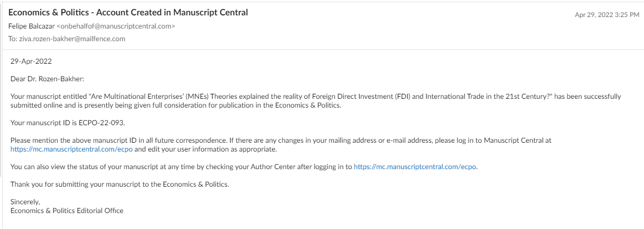Select sender name Felipe Balcazar
The width and height of the screenshot is (644, 229).
31,26
